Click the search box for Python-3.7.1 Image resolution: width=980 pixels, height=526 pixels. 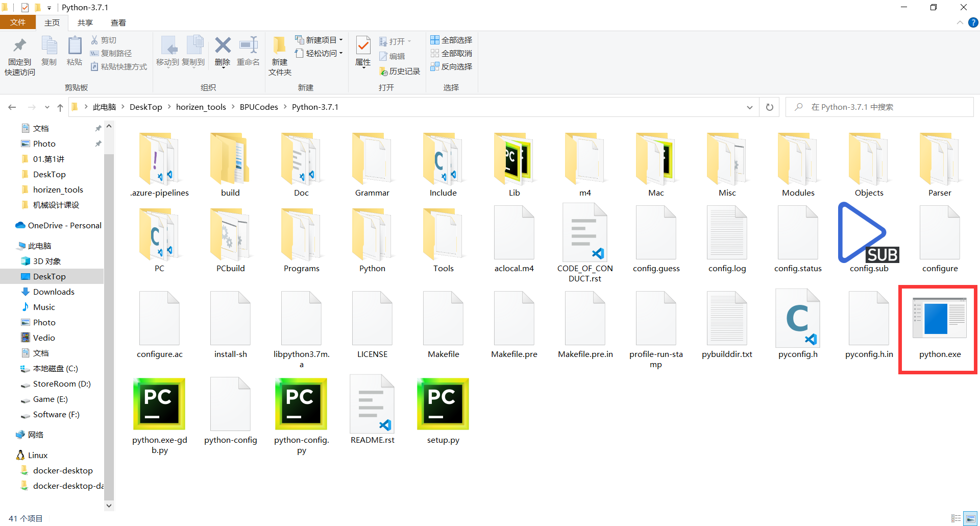tap(878, 107)
